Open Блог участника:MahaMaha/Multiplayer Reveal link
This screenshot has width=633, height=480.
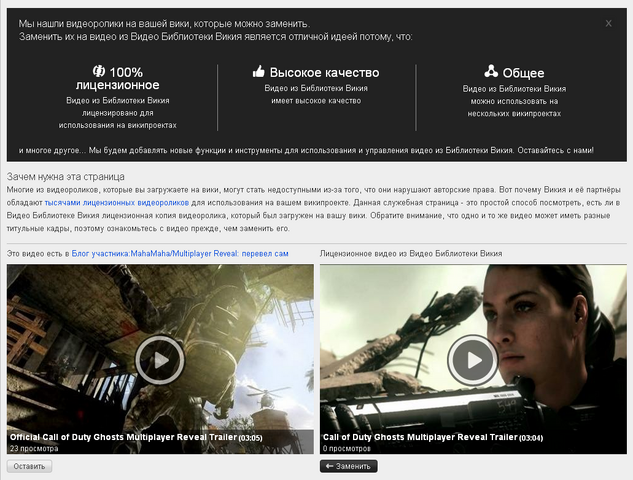click(x=180, y=254)
